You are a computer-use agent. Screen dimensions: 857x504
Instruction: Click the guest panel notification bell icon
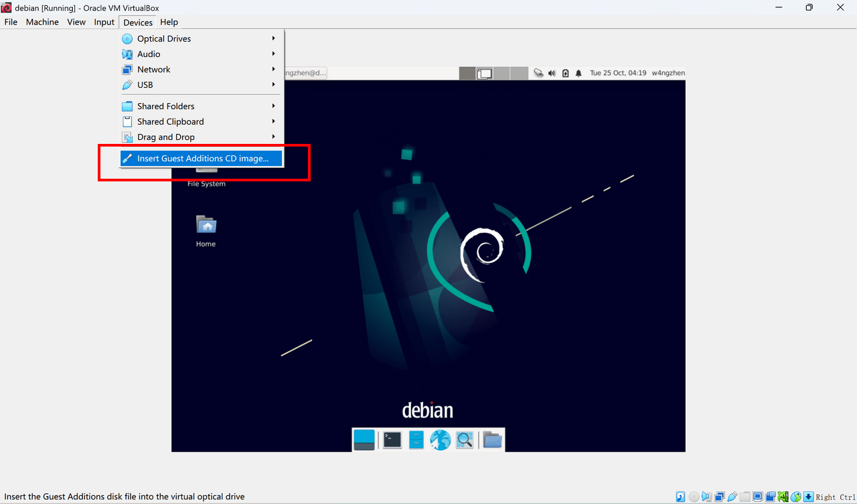pyautogui.click(x=578, y=73)
